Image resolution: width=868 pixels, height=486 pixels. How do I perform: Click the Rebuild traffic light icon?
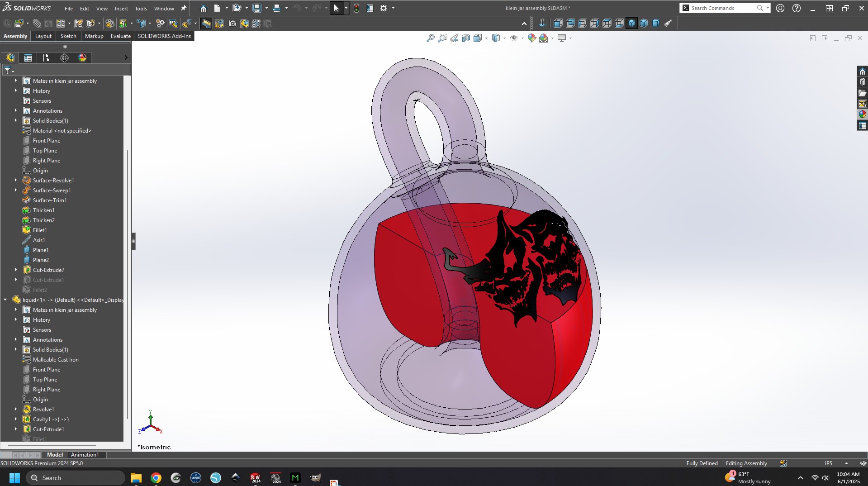click(356, 8)
